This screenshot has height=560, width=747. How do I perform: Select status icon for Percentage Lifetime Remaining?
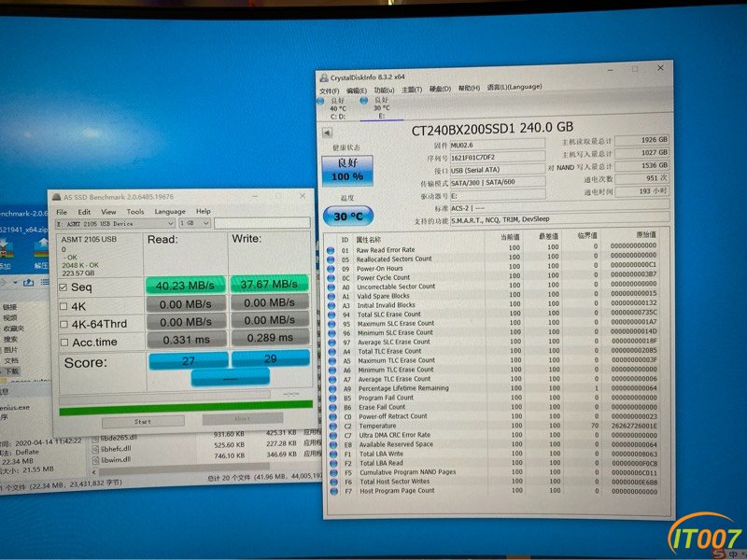[333, 389]
